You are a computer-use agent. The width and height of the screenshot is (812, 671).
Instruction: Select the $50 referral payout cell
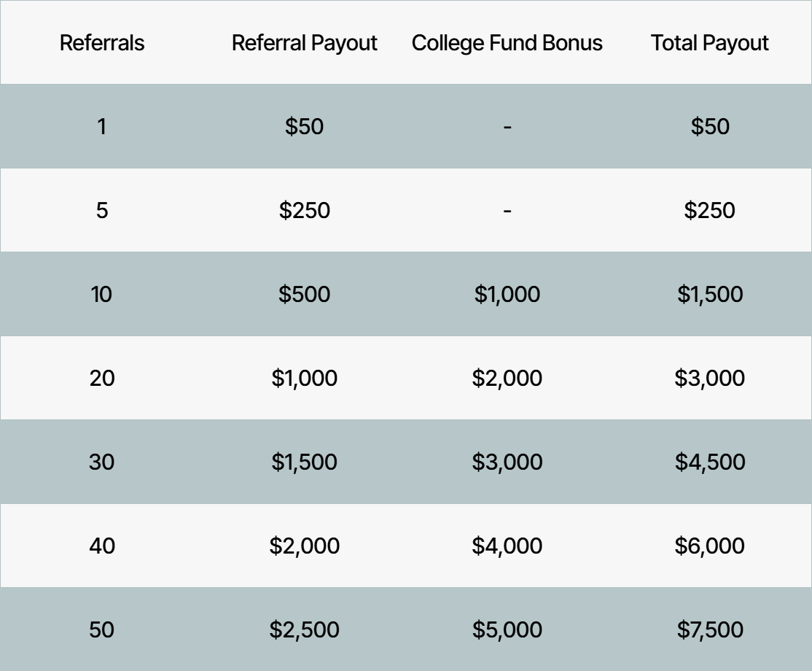[x=305, y=126]
